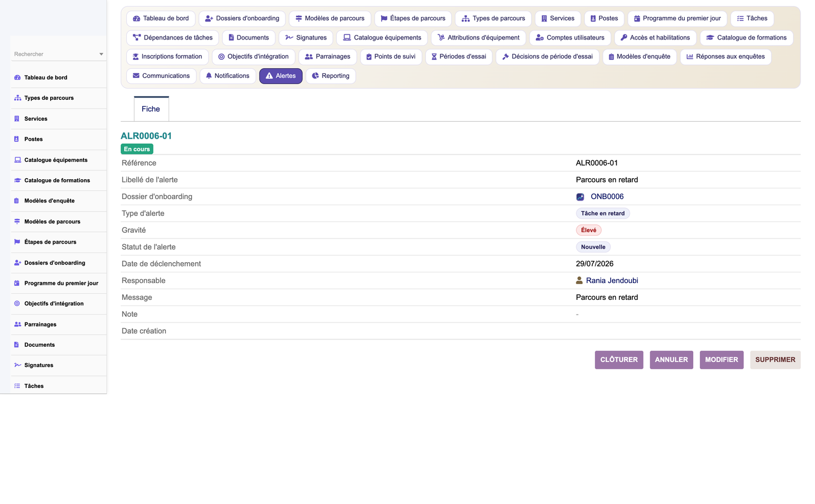The width and height of the screenshot is (815, 504).
Task: Open Dossiers d'onboarding in top menu
Action: point(242,19)
